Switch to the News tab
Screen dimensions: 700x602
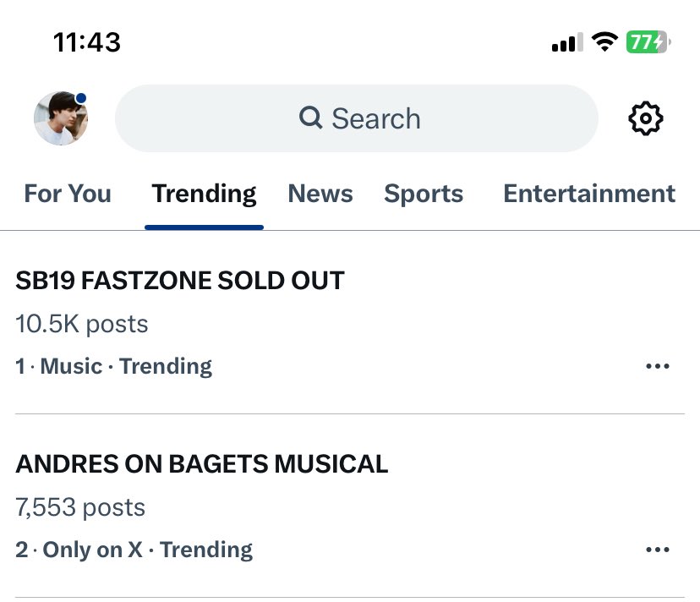click(320, 194)
